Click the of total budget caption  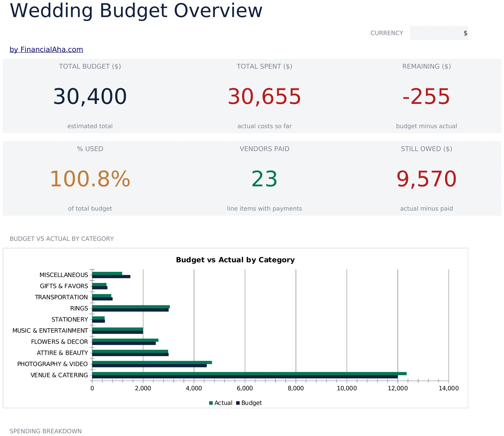point(90,209)
